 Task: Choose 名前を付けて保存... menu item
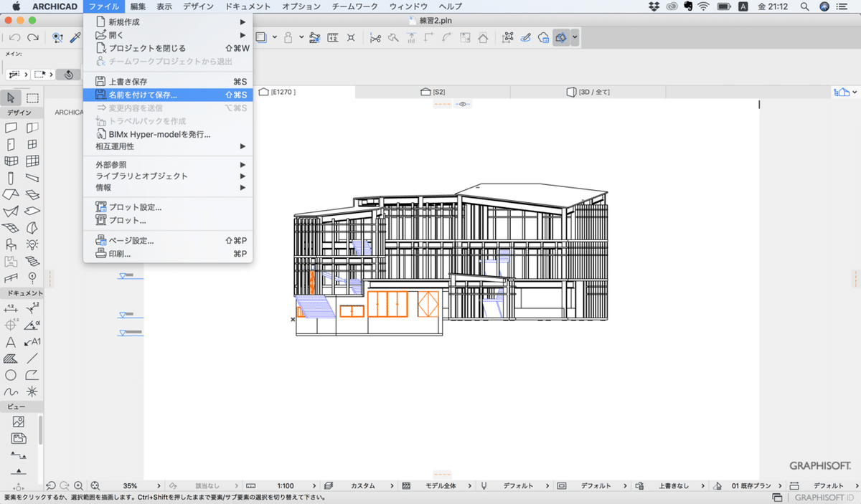pyautogui.click(x=168, y=95)
